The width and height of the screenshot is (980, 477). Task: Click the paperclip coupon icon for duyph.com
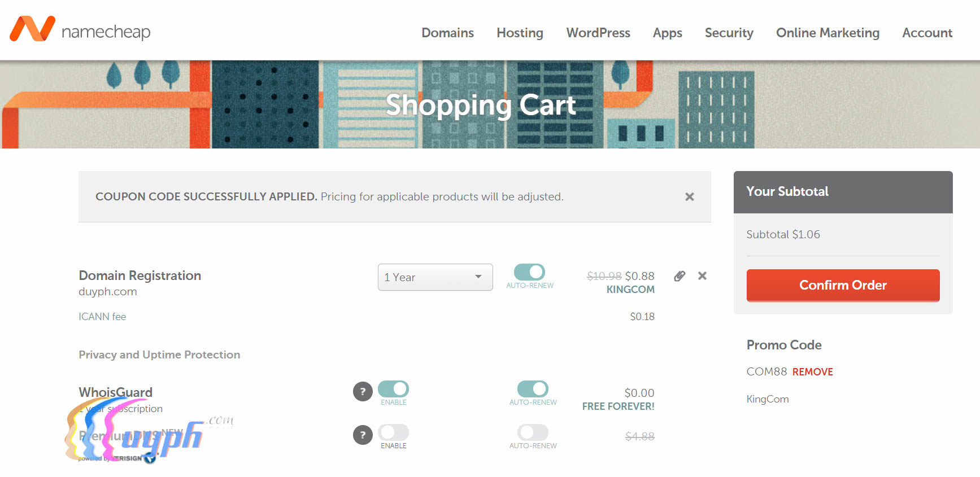point(680,276)
